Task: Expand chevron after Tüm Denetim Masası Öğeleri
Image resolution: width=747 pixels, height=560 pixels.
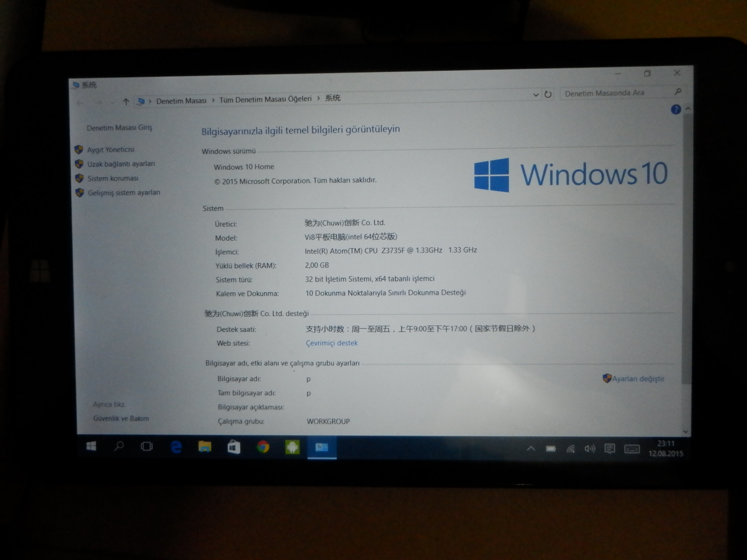Action: click(318, 98)
